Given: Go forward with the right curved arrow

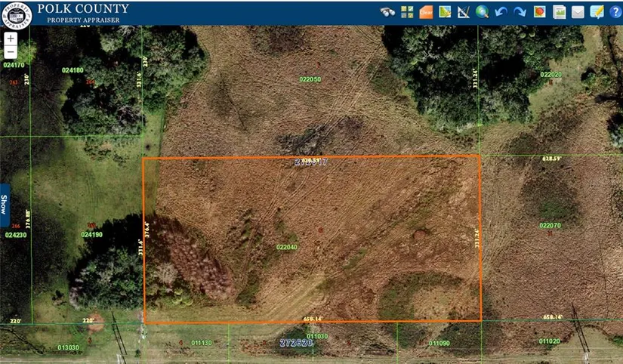Looking at the screenshot, I should (x=520, y=12).
